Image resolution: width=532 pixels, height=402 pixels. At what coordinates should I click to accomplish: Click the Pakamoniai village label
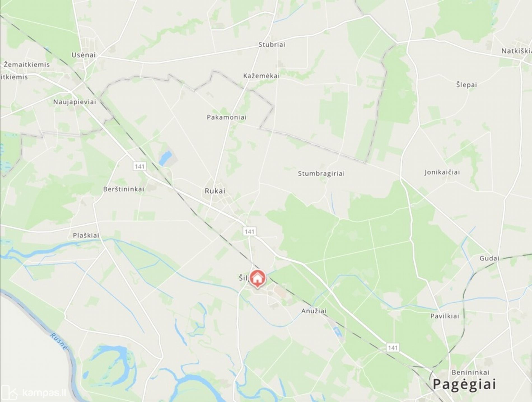click(227, 117)
